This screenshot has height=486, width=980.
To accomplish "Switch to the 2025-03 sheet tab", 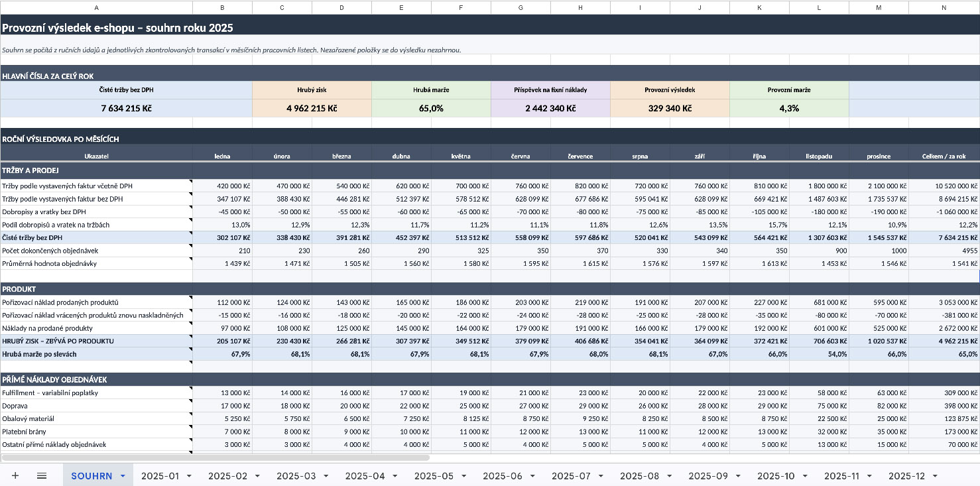I will 296,476.
